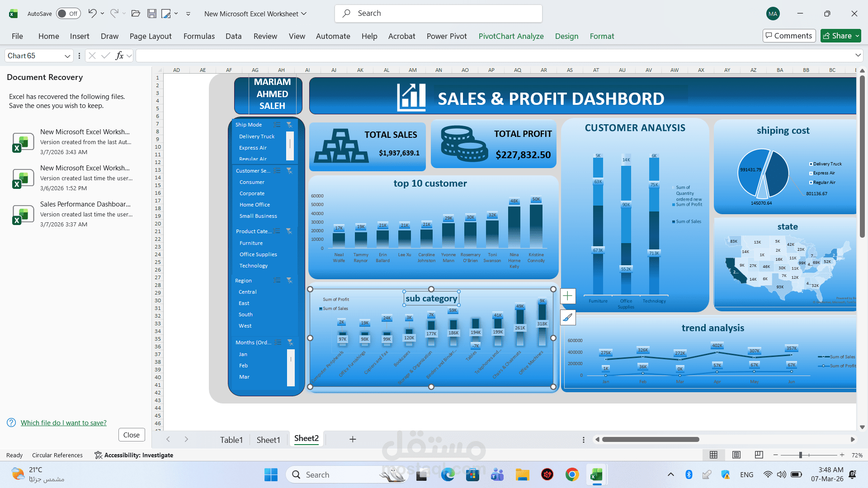The image size is (868, 488).
Task: Enable multi-select on Region slicer
Action: coord(277,281)
